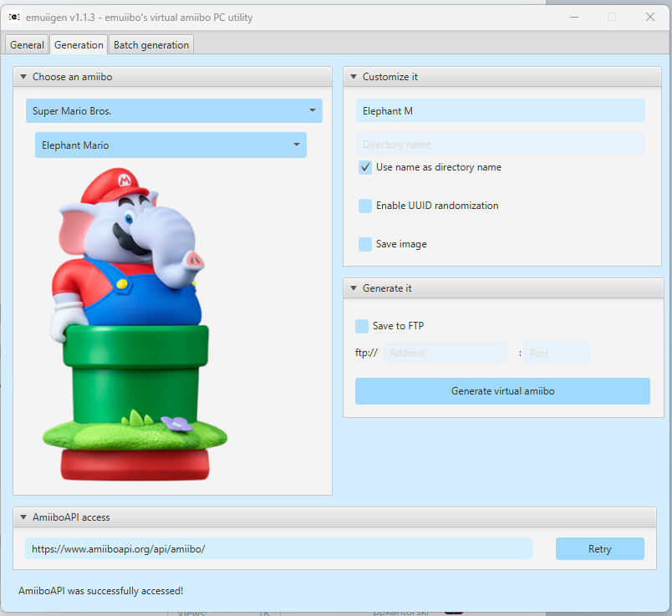Click the 'AmiiboAPI was successfully accessed!' status text
The width and height of the screenshot is (672, 616).
[100, 591]
